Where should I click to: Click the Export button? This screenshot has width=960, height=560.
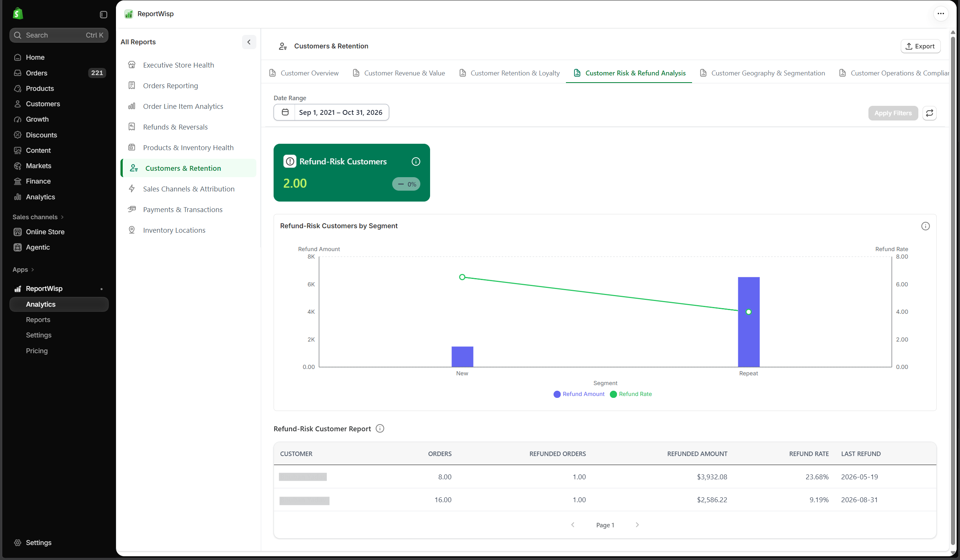pyautogui.click(x=920, y=46)
